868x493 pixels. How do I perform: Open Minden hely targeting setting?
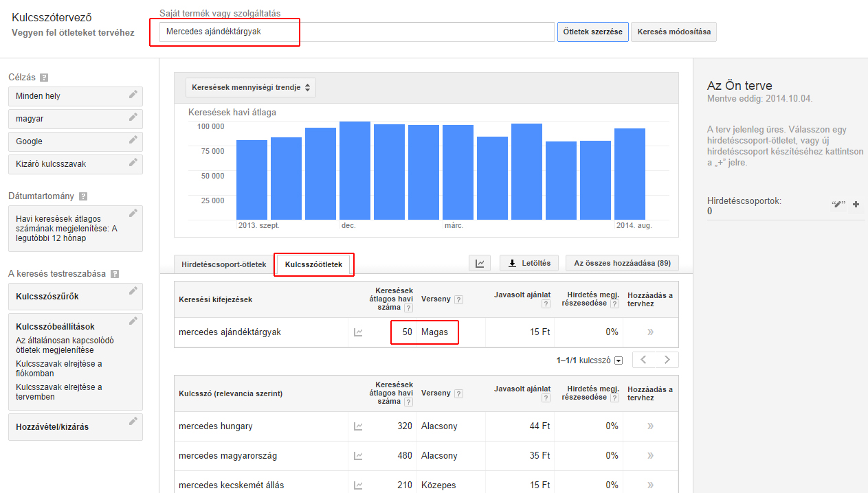[76, 96]
